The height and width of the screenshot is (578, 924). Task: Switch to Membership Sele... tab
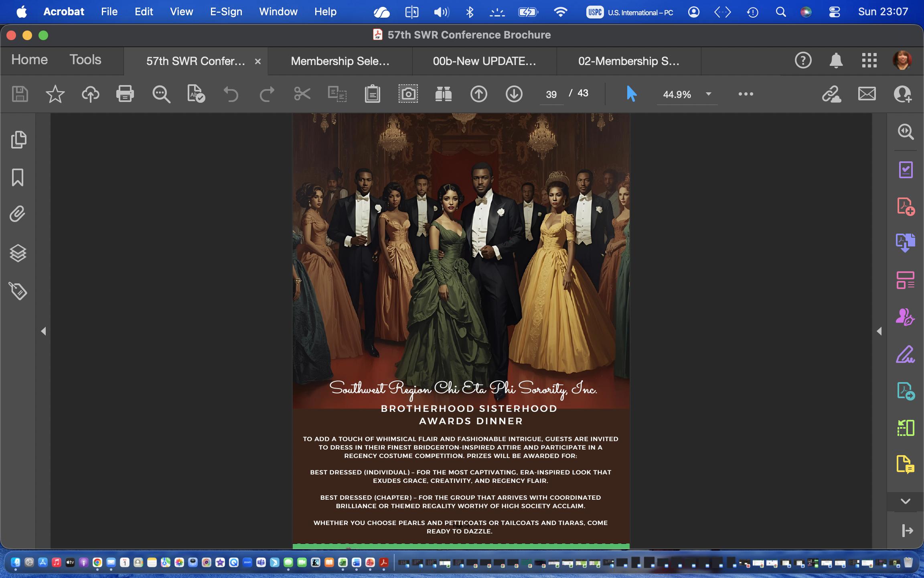[x=340, y=61]
